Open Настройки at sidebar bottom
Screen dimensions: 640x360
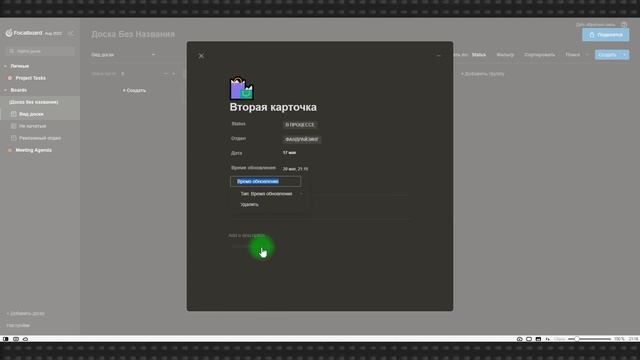tap(18, 325)
